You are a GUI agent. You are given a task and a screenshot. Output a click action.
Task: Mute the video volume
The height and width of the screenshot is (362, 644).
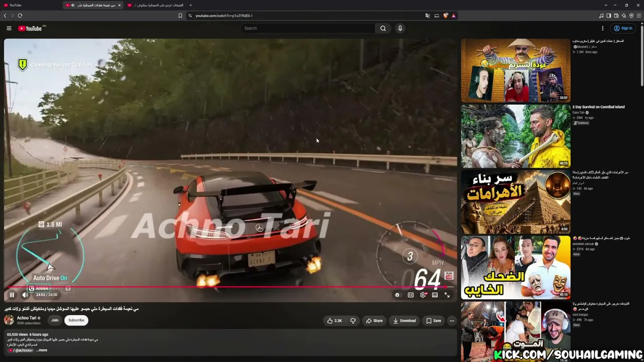[x=25, y=295]
